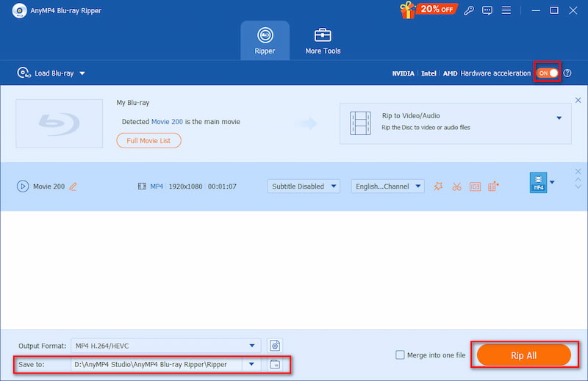Switch to the More Tools tab
This screenshot has width=588, height=381.
tap(323, 41)
